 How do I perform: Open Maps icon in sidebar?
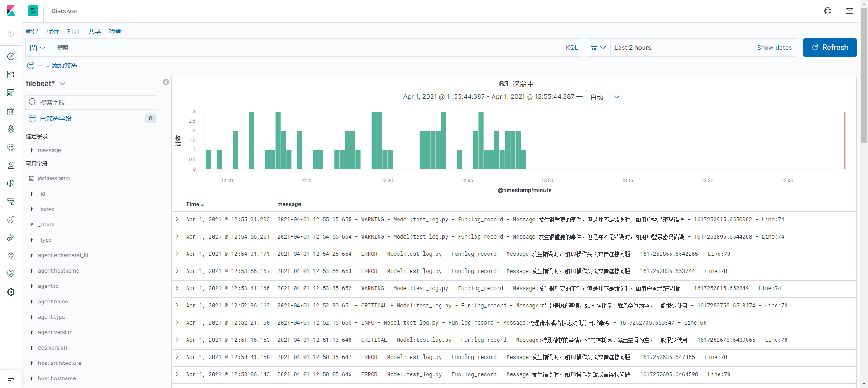coord(11,129)
